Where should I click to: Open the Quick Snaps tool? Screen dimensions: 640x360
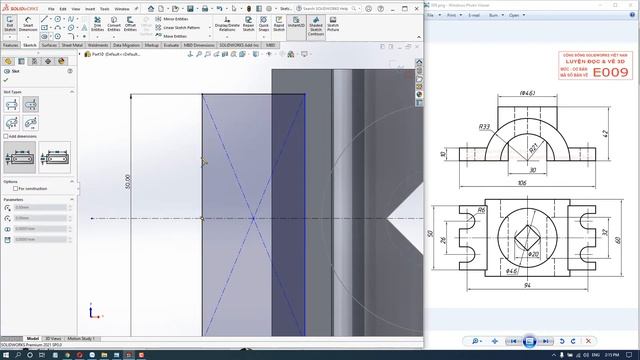pos(264,24)
